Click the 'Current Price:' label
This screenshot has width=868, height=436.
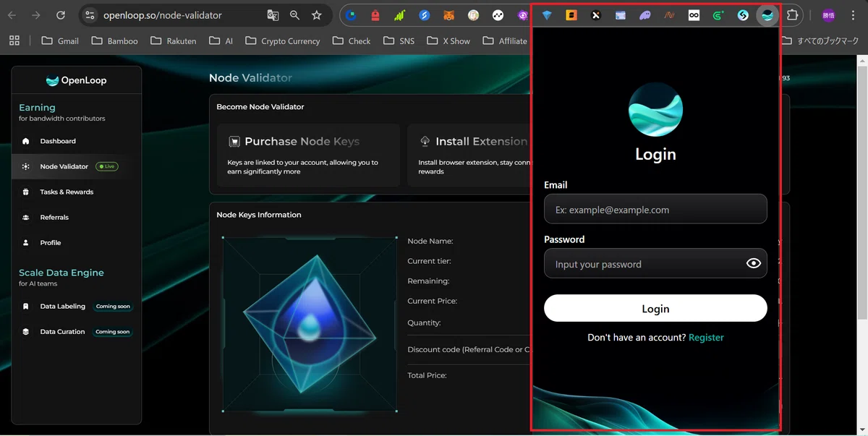point(433,301)
